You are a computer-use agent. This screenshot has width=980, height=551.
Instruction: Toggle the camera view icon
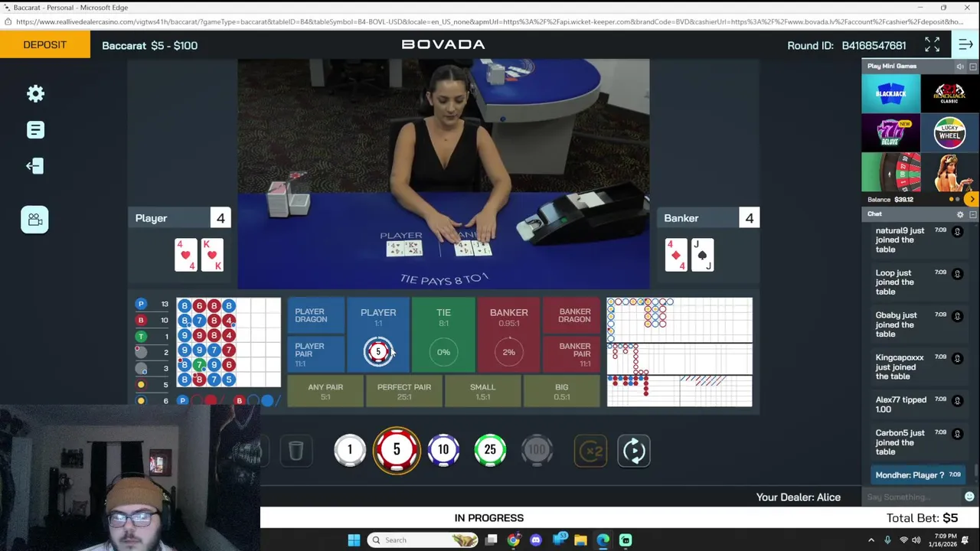[34, 220]
